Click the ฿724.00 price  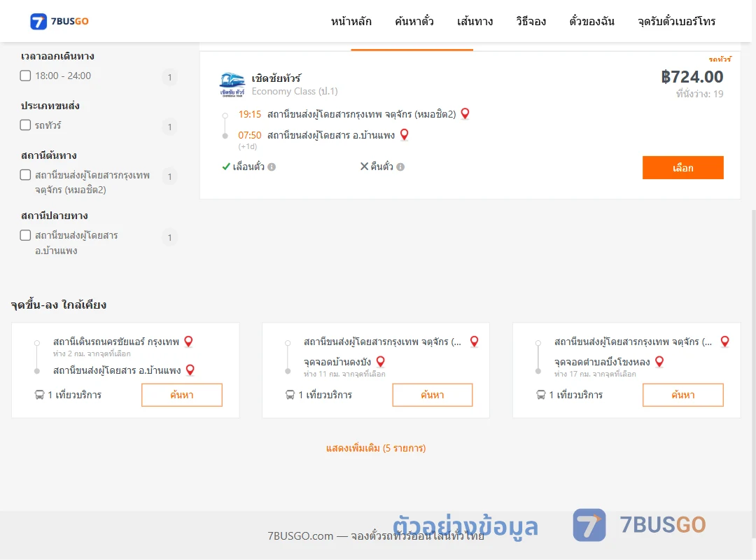point(692,77)
